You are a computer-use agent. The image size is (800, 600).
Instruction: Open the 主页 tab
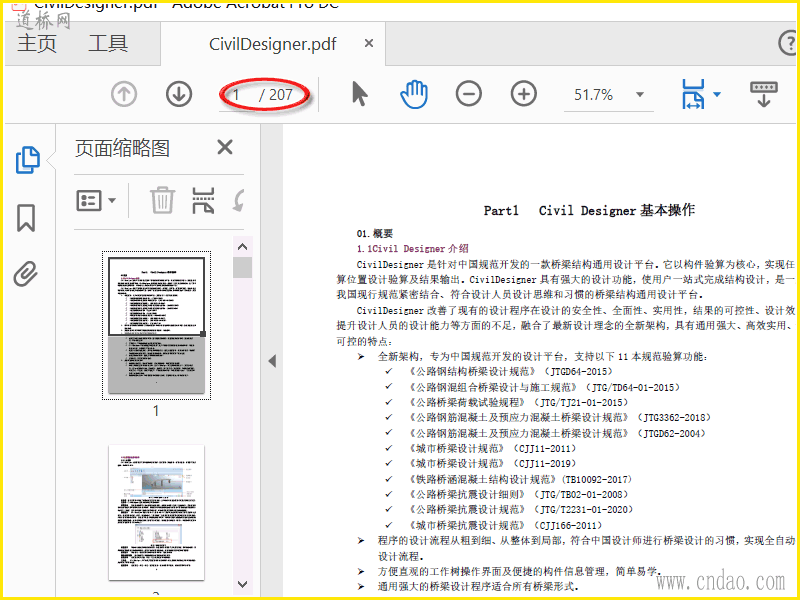point(37,43)
